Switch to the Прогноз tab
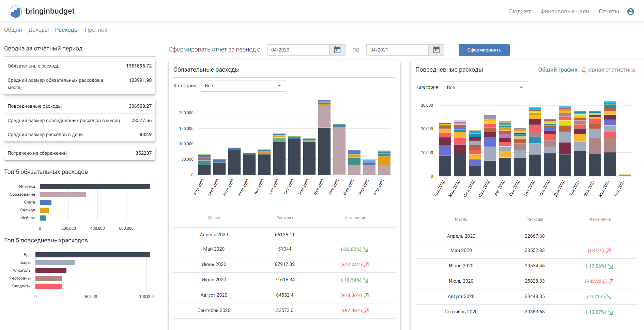The image size is (644, 330). (96, 30)
